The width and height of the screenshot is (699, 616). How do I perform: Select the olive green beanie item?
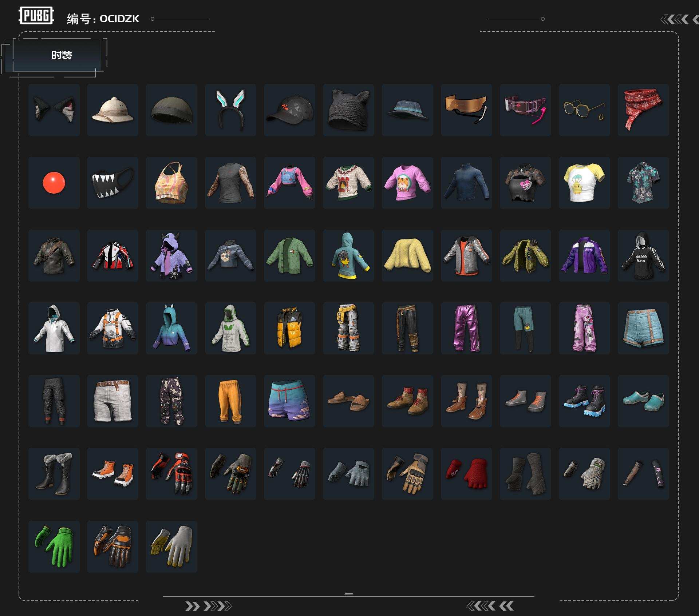pyautogui.click(x=172, y=110)
